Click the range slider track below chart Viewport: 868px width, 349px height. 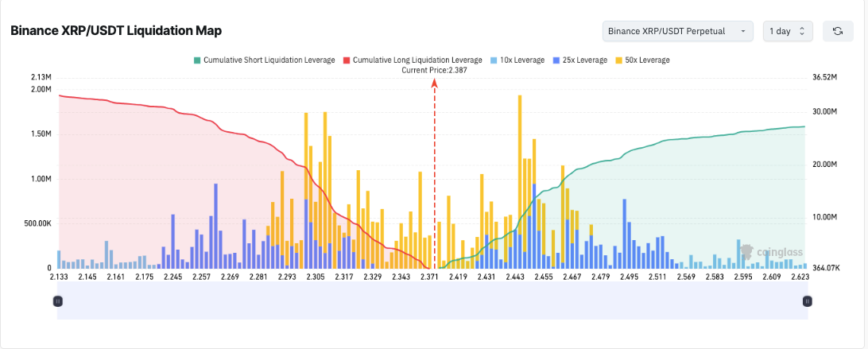(x=432, y=301)
